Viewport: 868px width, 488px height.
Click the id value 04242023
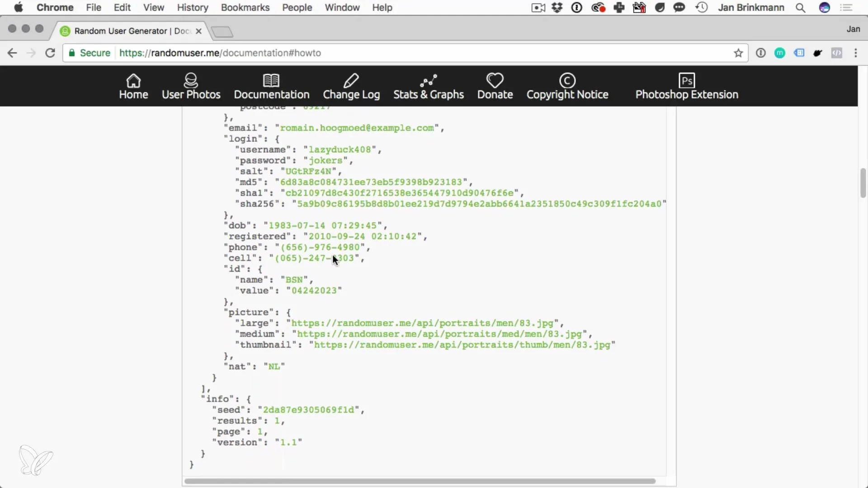pos(314,291)
